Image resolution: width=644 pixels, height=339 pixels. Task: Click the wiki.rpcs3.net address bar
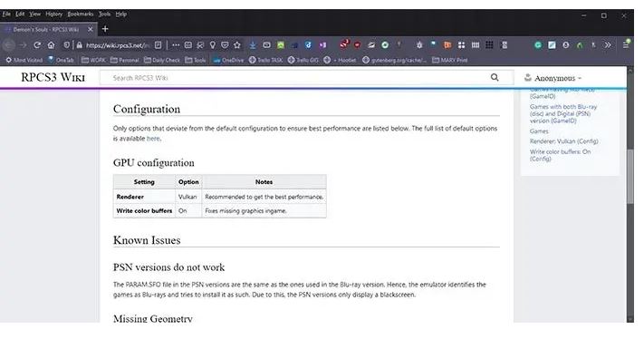click(117, 45)
